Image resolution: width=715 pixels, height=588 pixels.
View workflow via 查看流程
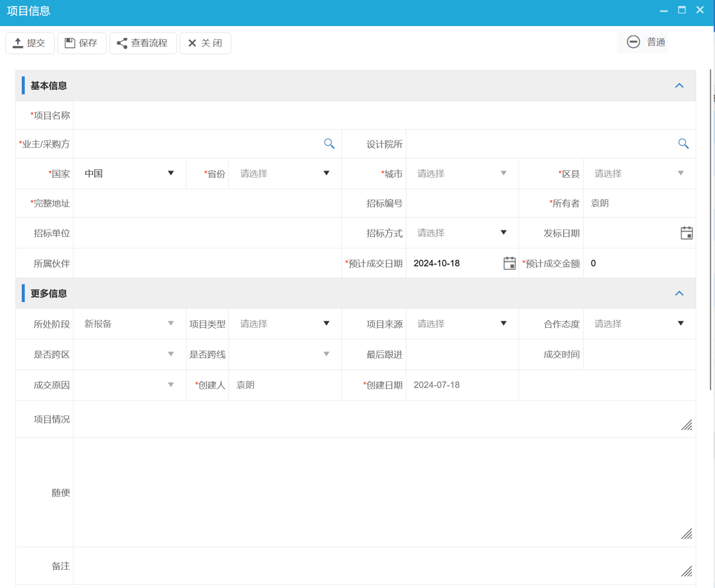pyautogui.click(x=143, y=43)
